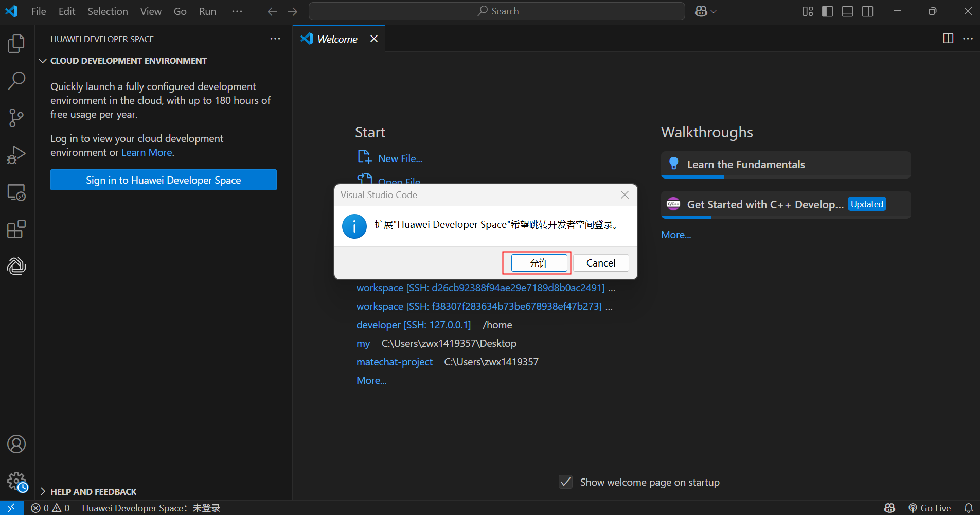Open recent matechat-project folder

[395, 362]
